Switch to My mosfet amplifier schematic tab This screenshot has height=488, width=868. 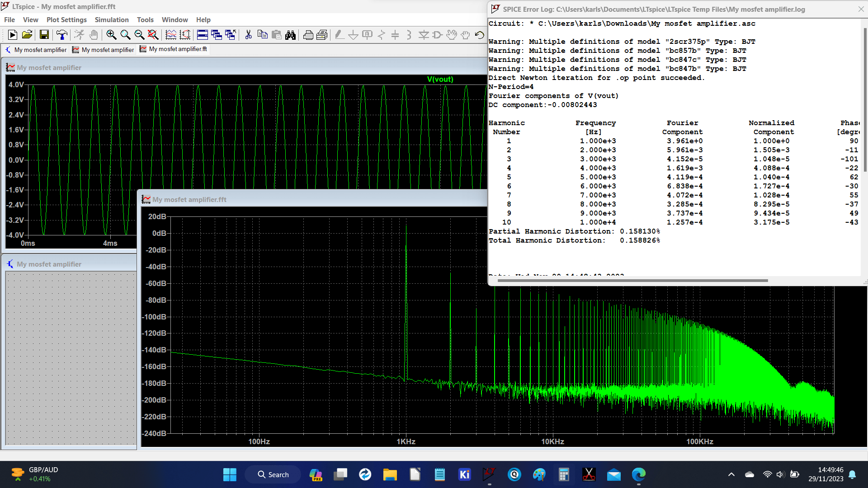pos(36,50)
